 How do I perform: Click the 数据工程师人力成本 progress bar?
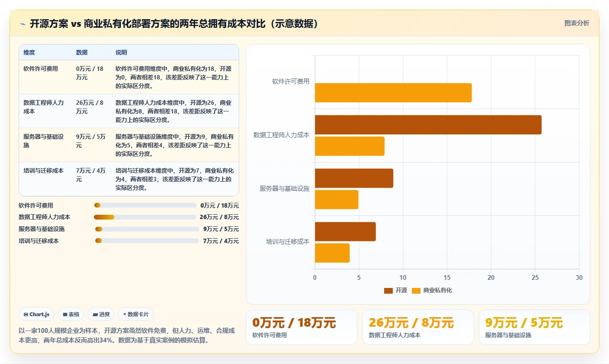pos(146,217)
